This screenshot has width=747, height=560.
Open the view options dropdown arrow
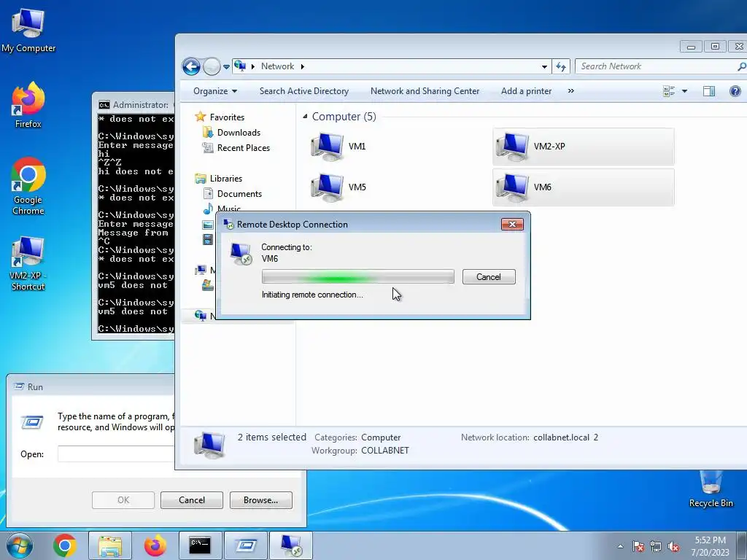[x=684, y=91]
